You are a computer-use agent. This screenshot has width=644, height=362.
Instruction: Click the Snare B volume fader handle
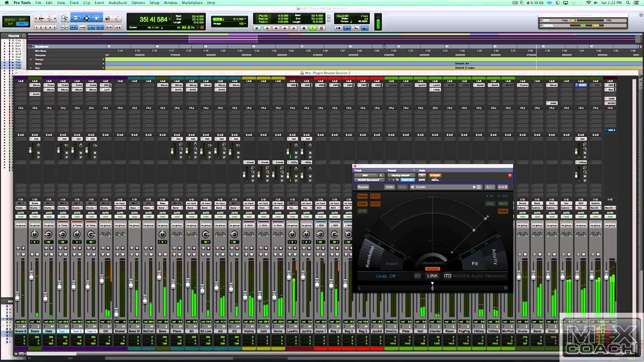[17, 297]
